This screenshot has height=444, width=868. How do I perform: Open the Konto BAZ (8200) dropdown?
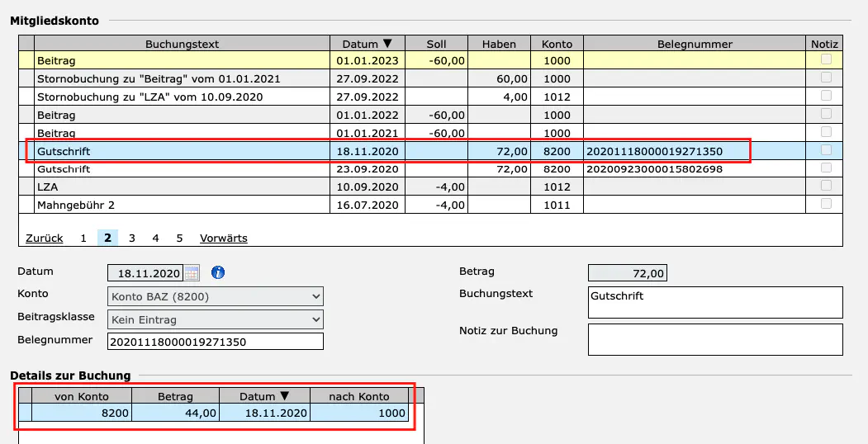click(216, 296)
